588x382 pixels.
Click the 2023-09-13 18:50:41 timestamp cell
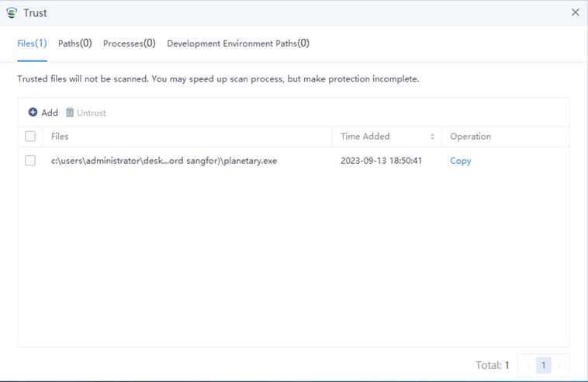tap(381, 161)
